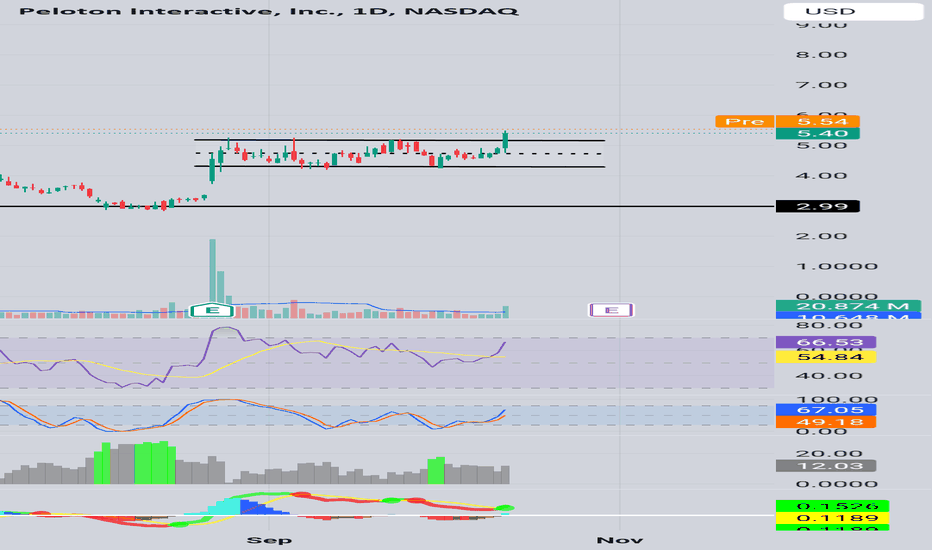Click the Peloton Interactive chart title
Image resolution: width=932 pixels, height=550 pixels.
pyautogui.click(x=269, y=11)
